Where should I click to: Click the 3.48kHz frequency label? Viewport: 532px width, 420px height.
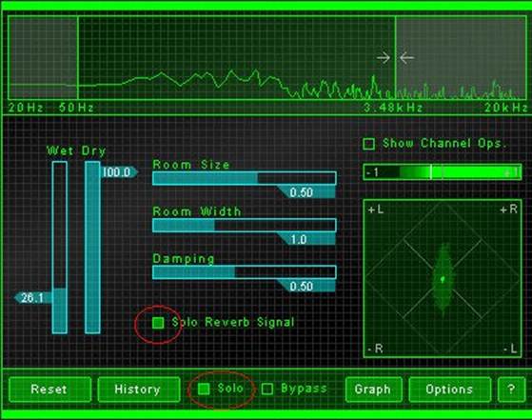393,108
